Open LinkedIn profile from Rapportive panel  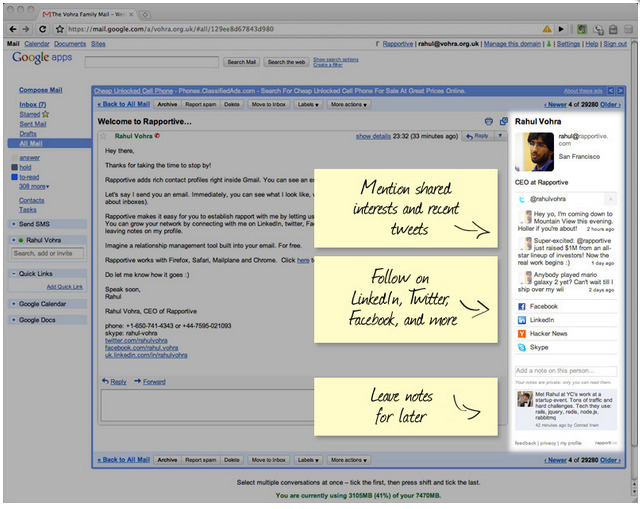click(x=522, y=319)
